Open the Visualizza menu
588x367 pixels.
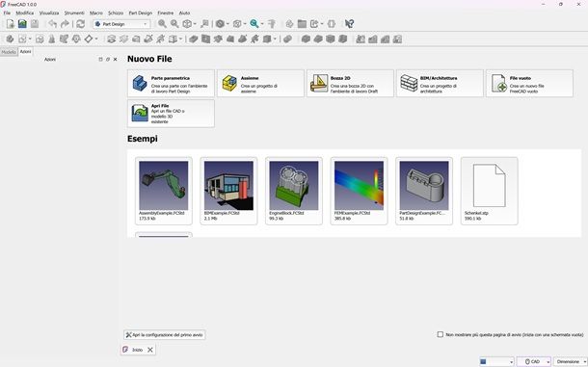tap(49, 13)
